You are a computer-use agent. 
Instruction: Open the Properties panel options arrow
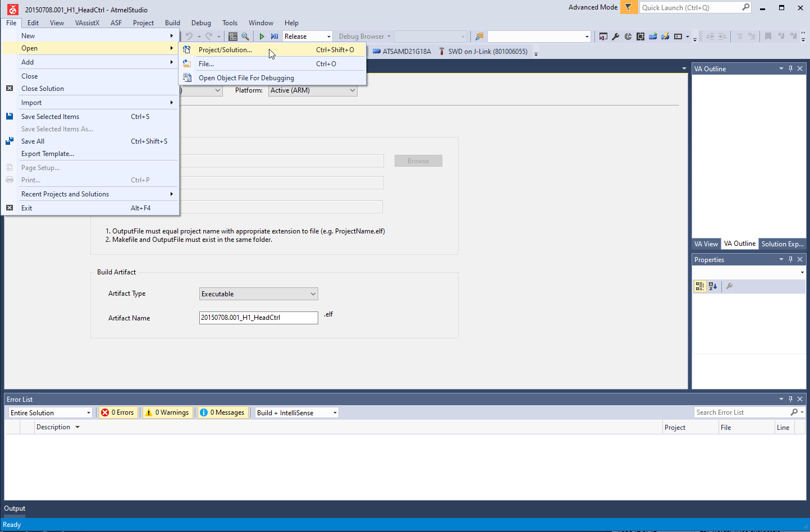coord(781,259)
